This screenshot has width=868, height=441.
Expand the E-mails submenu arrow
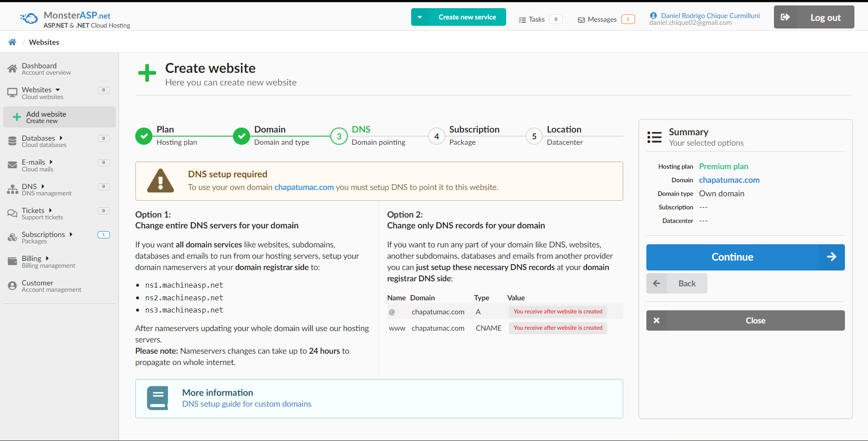coord(51,162)
